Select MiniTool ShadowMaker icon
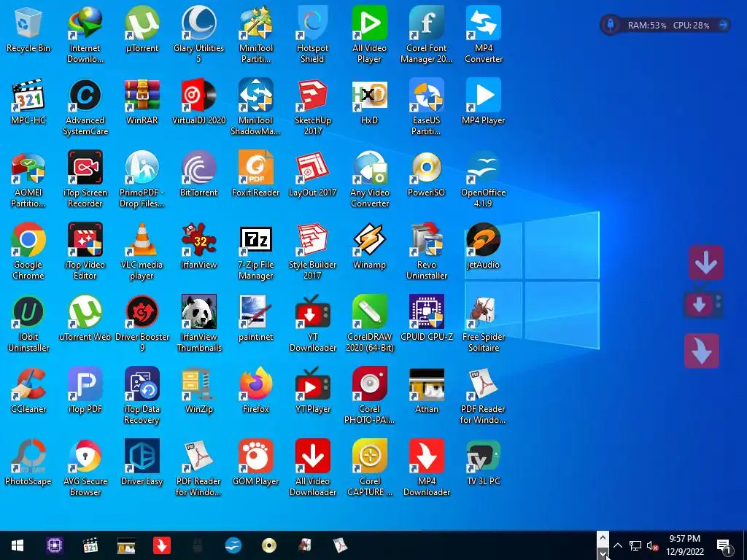Viewport: 747px width, 560px height. [x=256, y=107]
